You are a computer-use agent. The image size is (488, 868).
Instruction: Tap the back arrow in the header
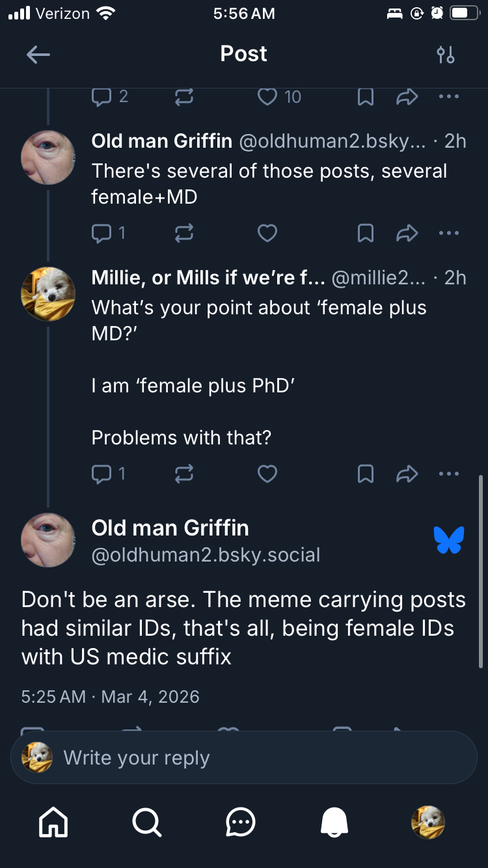(x=38, y=55)
